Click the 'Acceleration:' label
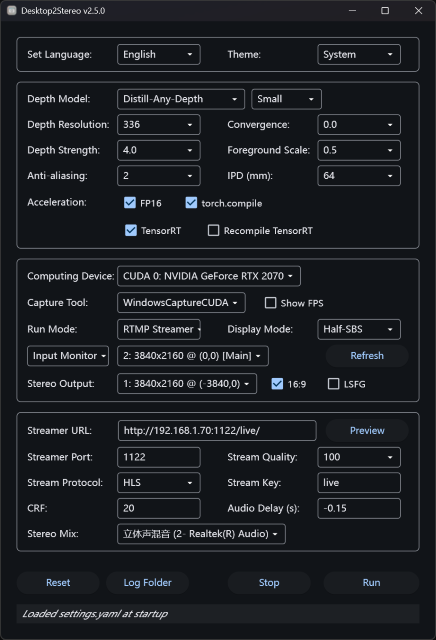The image size is (436, 640). pyautogui.click(x=57, y=202)
